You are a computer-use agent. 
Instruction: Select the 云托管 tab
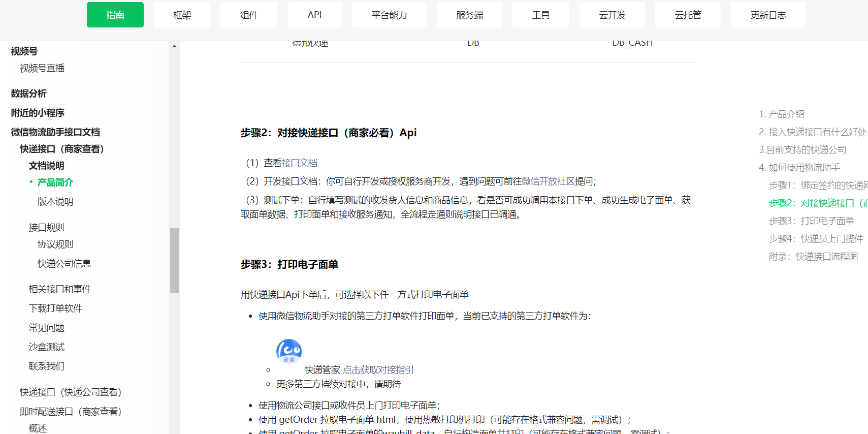(x=688, y=15)
